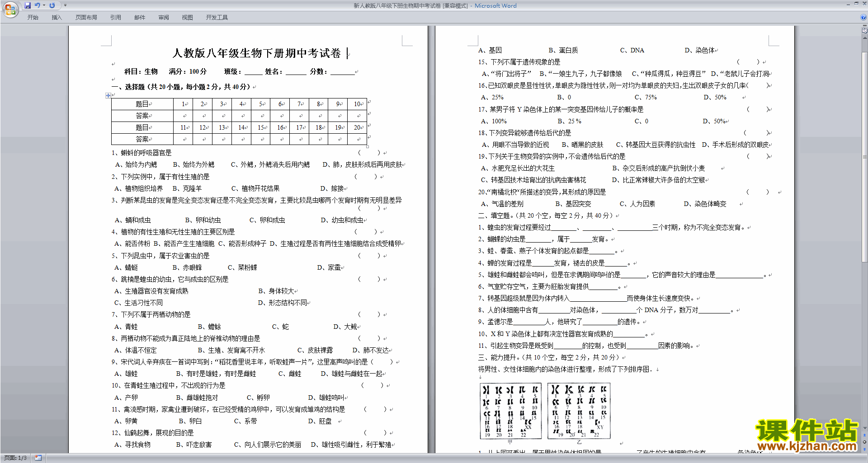The height and width of the screenshot is (463, 868).
Task: Click the Select Browse Object circle button
Action: click(x=865, y=442)
